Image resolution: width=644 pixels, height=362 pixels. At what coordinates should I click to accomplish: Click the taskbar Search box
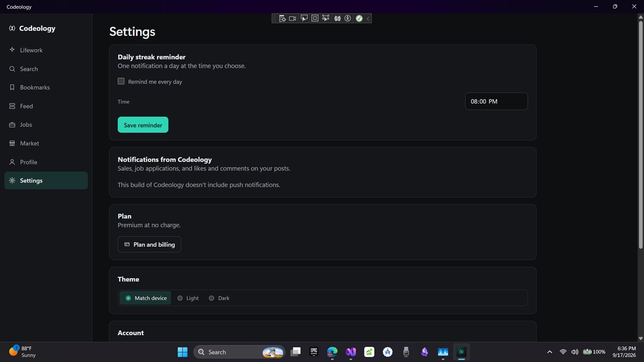point(239,352)
